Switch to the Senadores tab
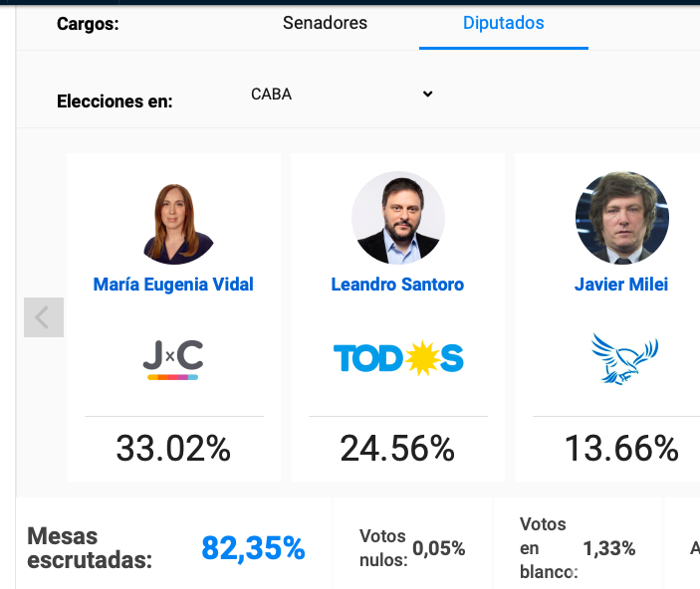The width and height of the screenshot is (700, 589). [325, 23]
